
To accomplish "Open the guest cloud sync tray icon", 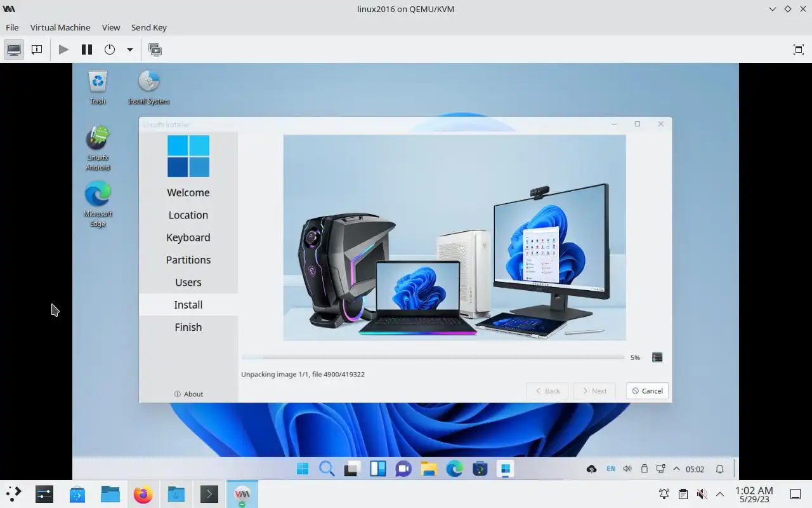I will 591,469.
